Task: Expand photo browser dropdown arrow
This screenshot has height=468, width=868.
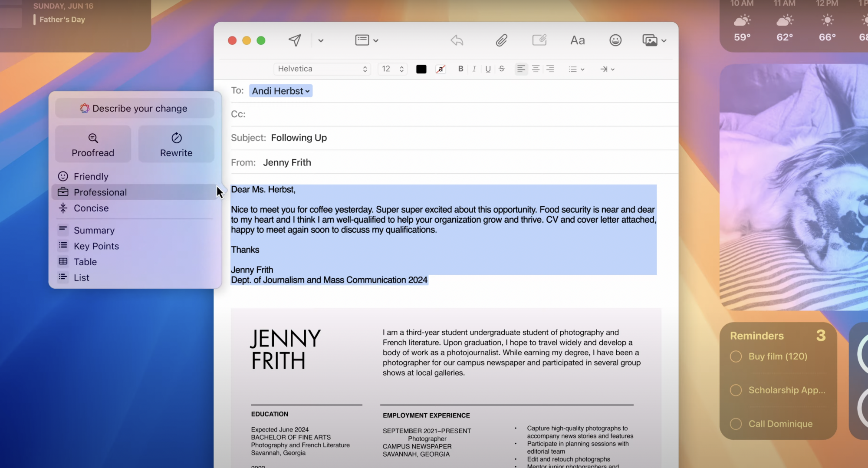Action: point(664,41)
